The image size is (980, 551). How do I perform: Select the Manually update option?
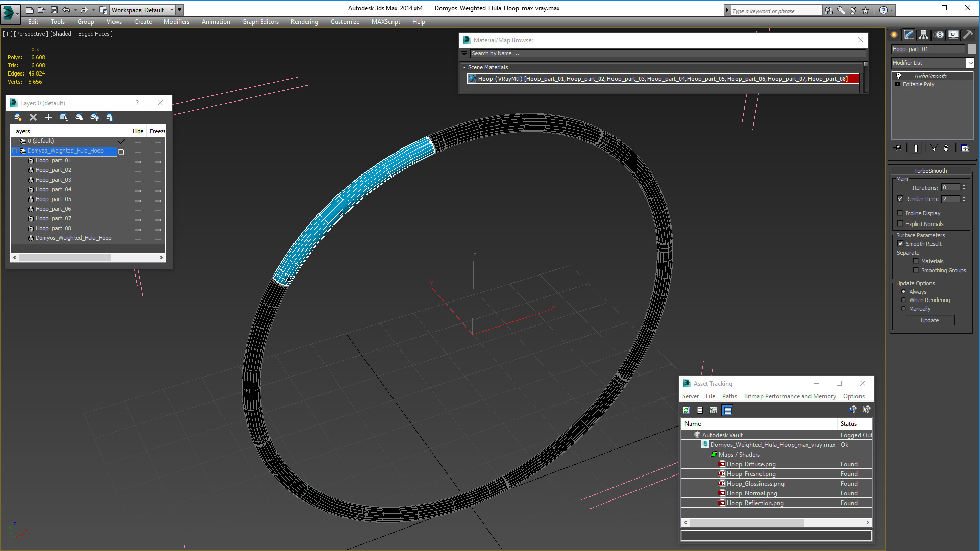903,309
